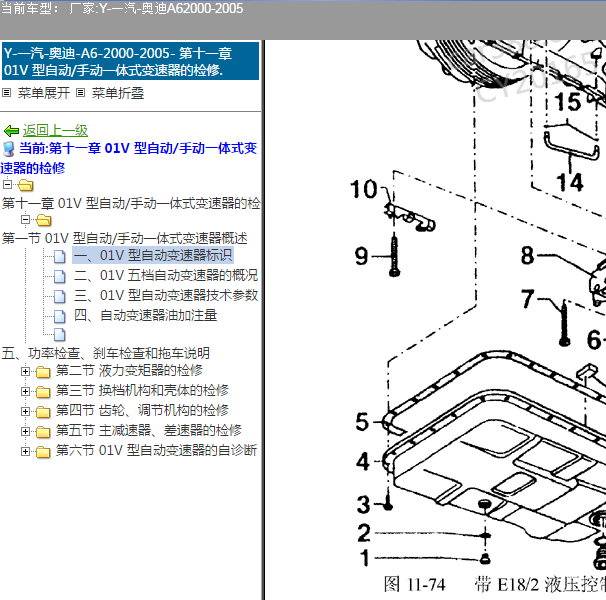Select 第一节 01V 型自动/手动一体式变速器概述

[124, 238]
